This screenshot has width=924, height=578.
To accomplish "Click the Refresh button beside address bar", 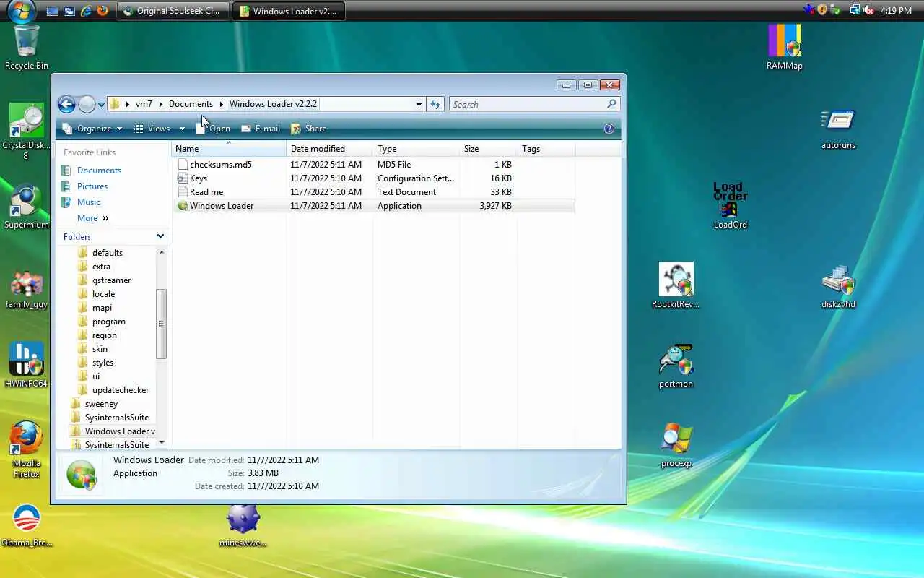I will pyautogui.click(x=435, y=104).
